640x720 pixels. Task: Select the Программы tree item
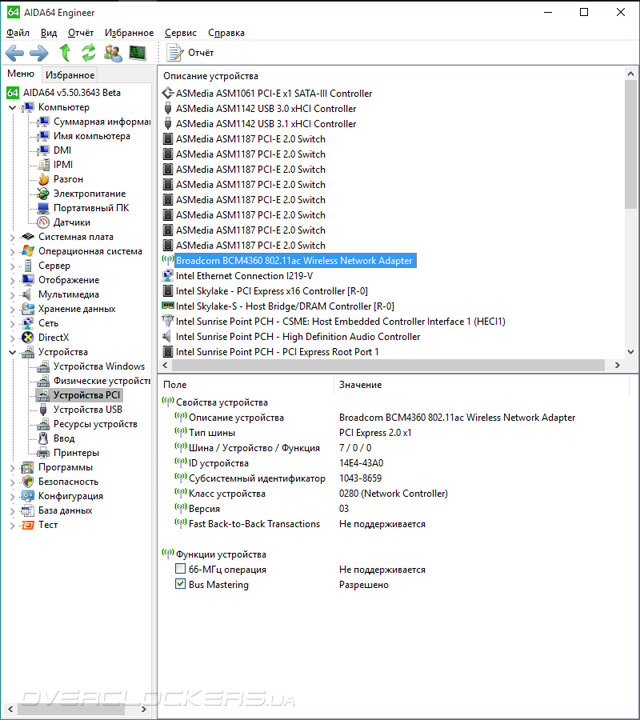pos(65,467)
